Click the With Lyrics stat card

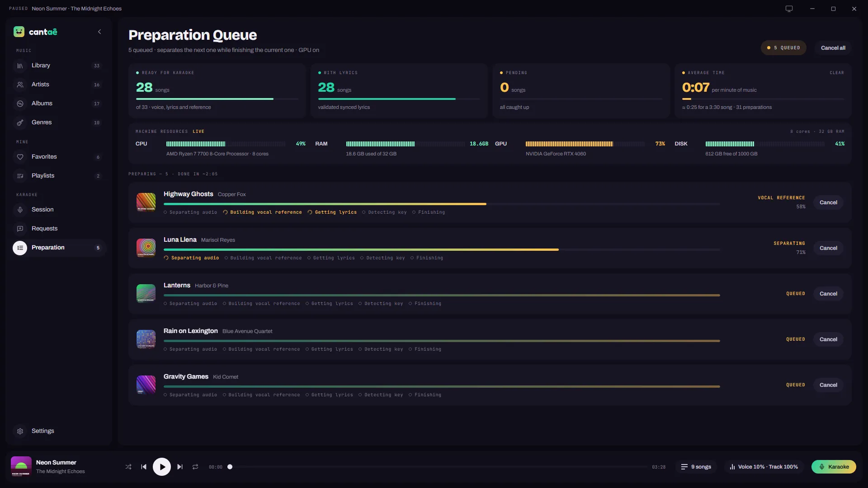click(x=399, y=91)
